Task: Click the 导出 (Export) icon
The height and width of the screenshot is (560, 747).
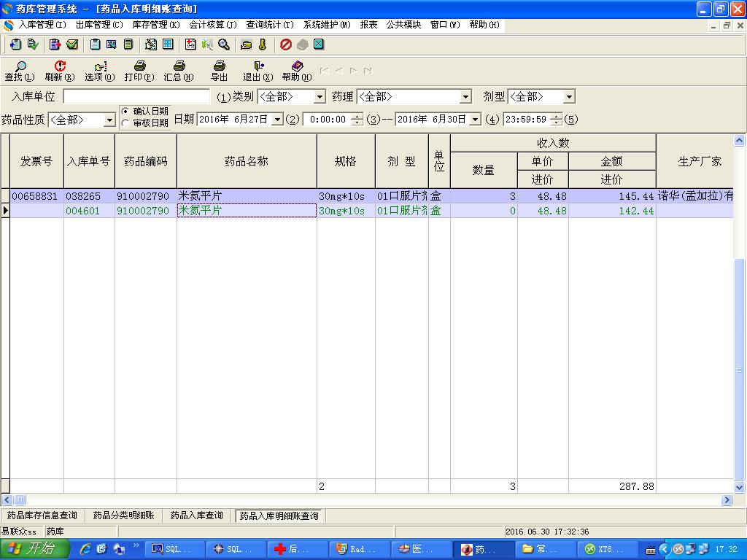Action: pyautogui.click(x=219, y=66)
